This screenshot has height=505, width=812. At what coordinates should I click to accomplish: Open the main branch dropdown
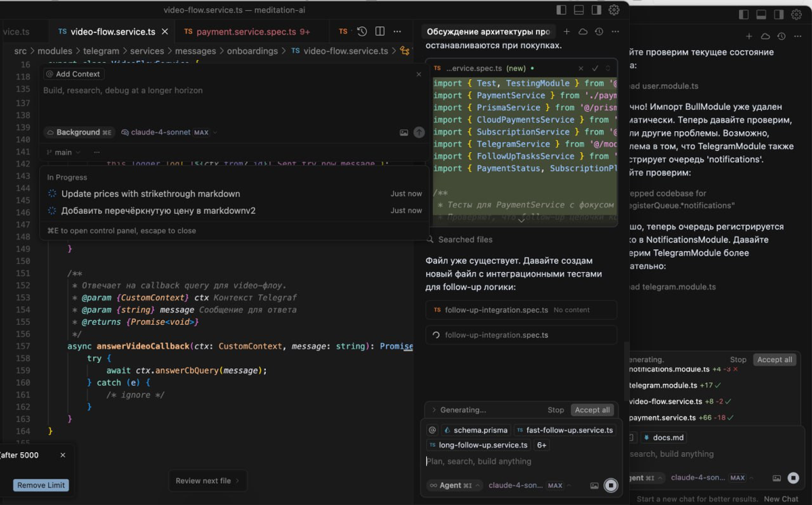(x=64, y=152)
